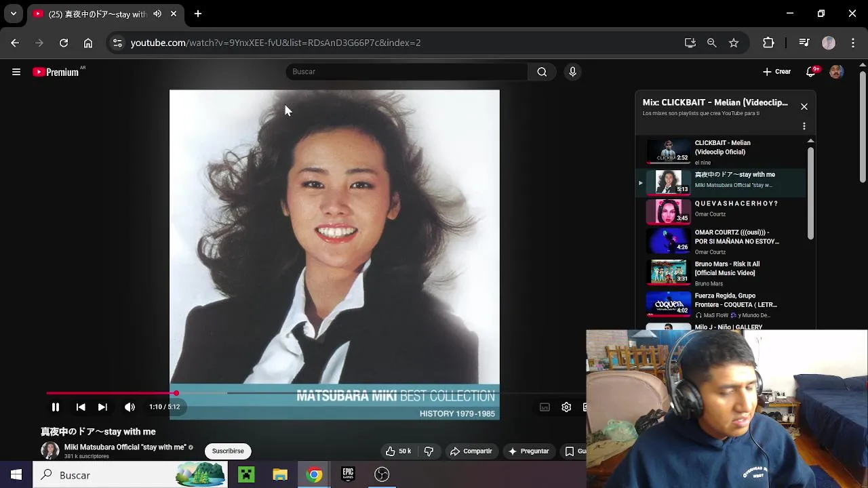868x488 pixels.
Task: Open Miki Matsubara Official channel name
Action: (x=125, y=447)
